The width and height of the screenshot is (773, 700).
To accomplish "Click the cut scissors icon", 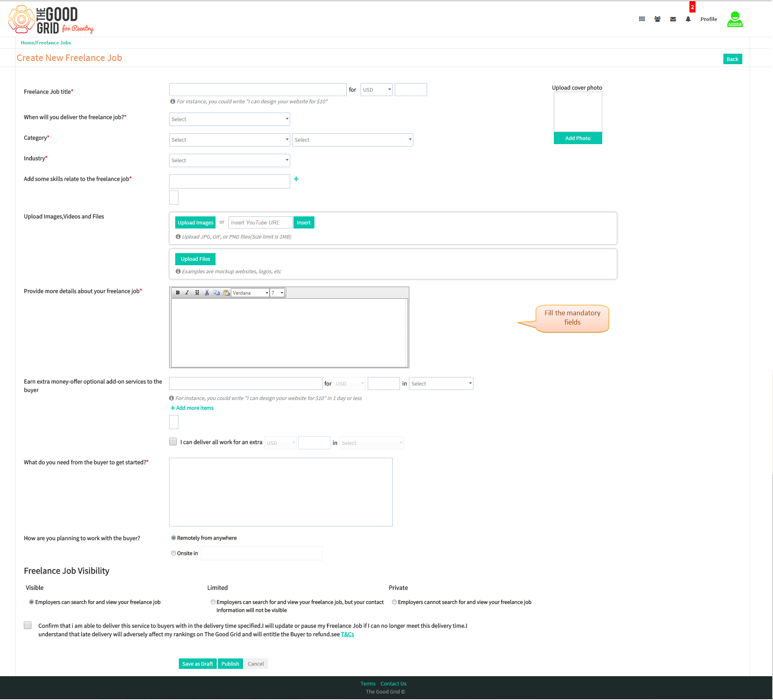I will click(207, 293).
